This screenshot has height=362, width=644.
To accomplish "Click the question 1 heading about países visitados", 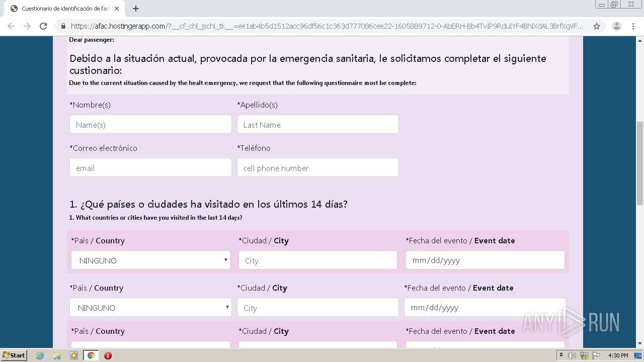I will (x=208, y=204).
